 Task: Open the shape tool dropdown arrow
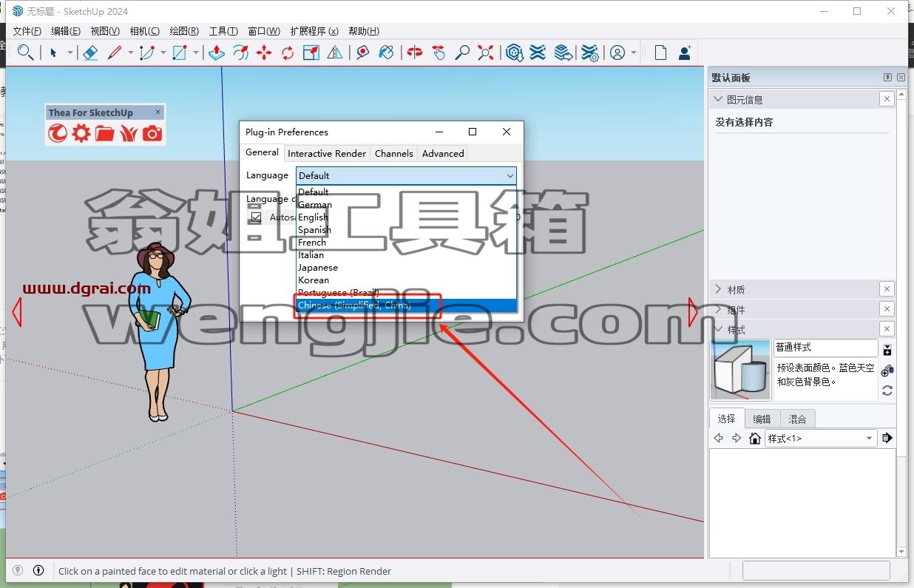(x=196, y=53)
